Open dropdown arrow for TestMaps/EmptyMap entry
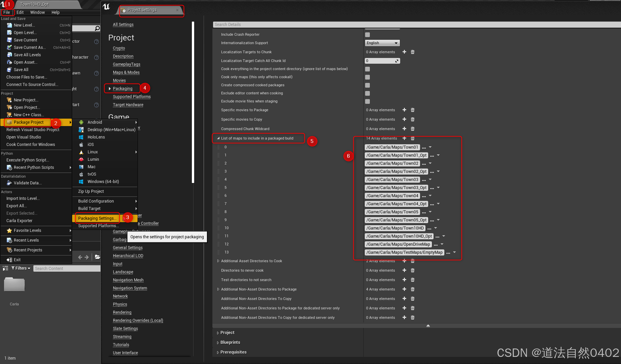621x364 pixels. pos(454,252)
